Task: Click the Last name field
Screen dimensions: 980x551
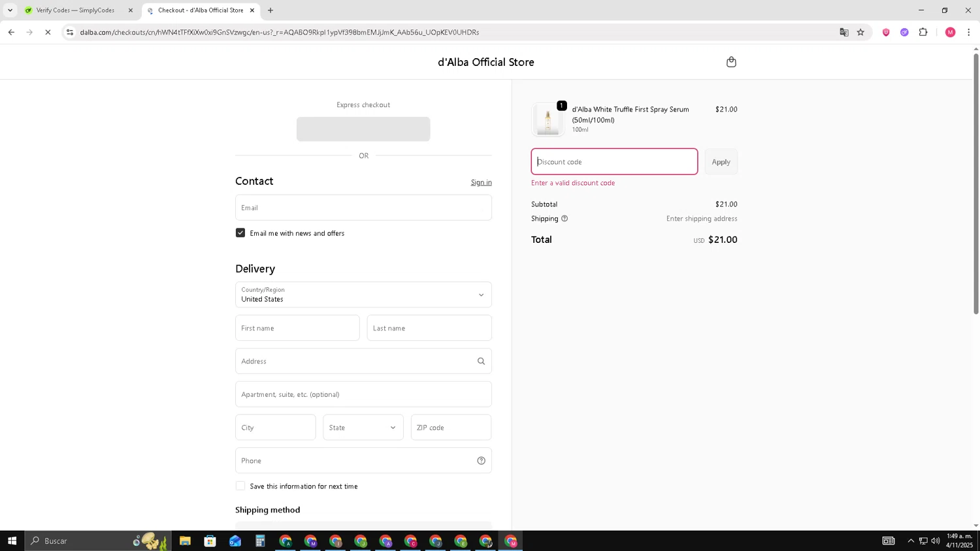Action: (x=429, y=328)
